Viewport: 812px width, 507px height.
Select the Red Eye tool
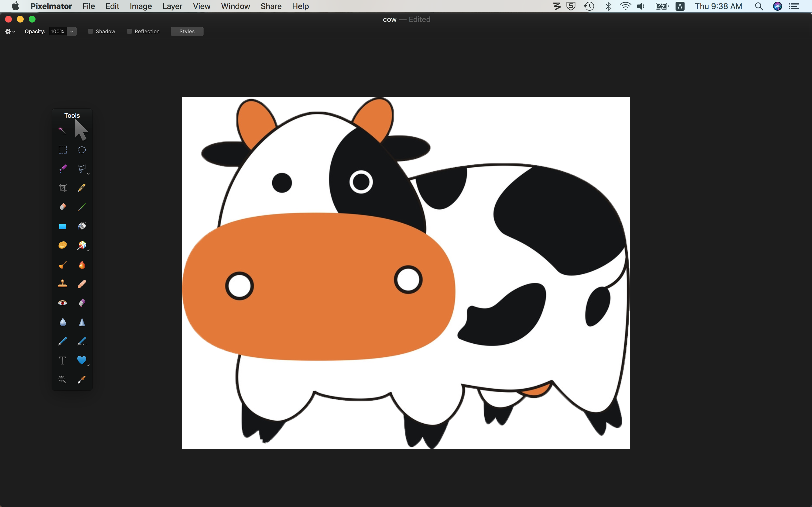pos(62,303)
